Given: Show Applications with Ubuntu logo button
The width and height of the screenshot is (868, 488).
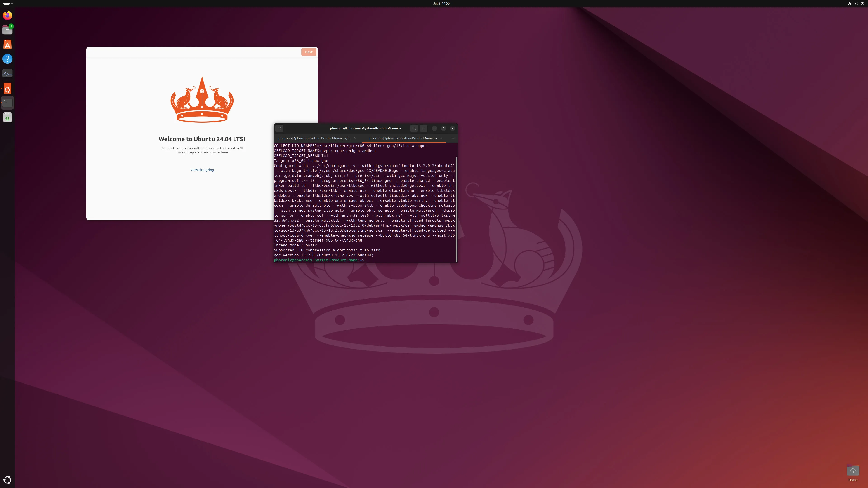Looking at the screenshot, I should pos(7,480).
